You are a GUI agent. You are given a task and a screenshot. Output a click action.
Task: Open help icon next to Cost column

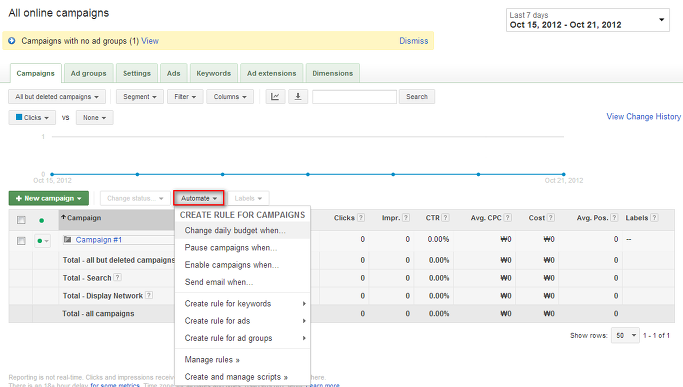click(x=551, y=217)
